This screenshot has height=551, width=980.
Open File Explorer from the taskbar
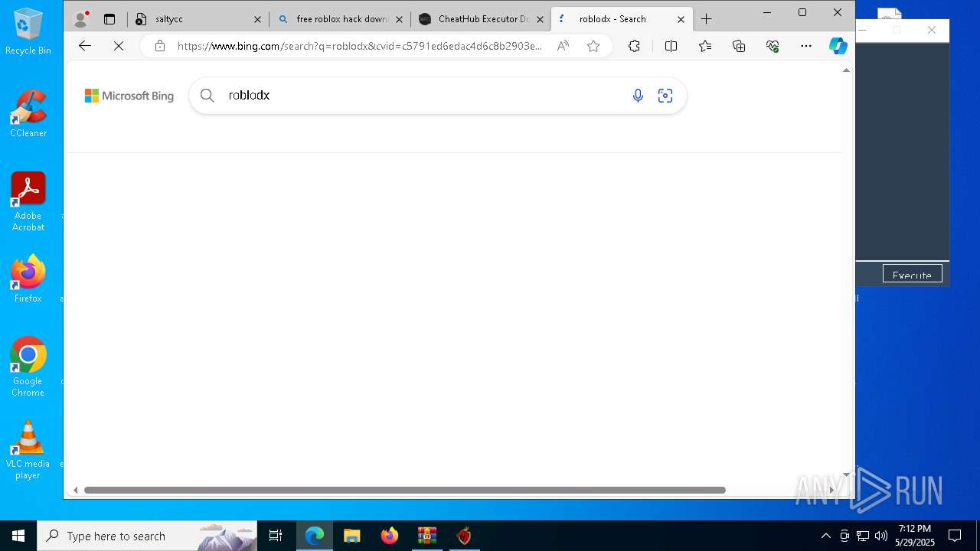click(x=351, y=536)
